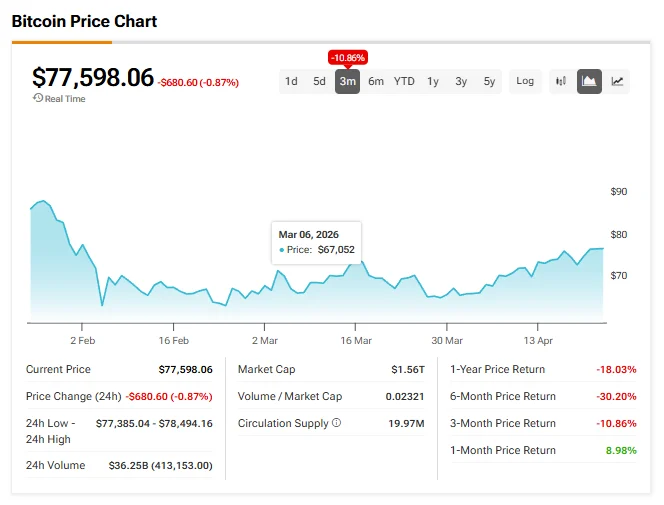Viewport: 664px width, 505px height.
Task: Click the $90 y-axis label
Action: pos(618,192)
